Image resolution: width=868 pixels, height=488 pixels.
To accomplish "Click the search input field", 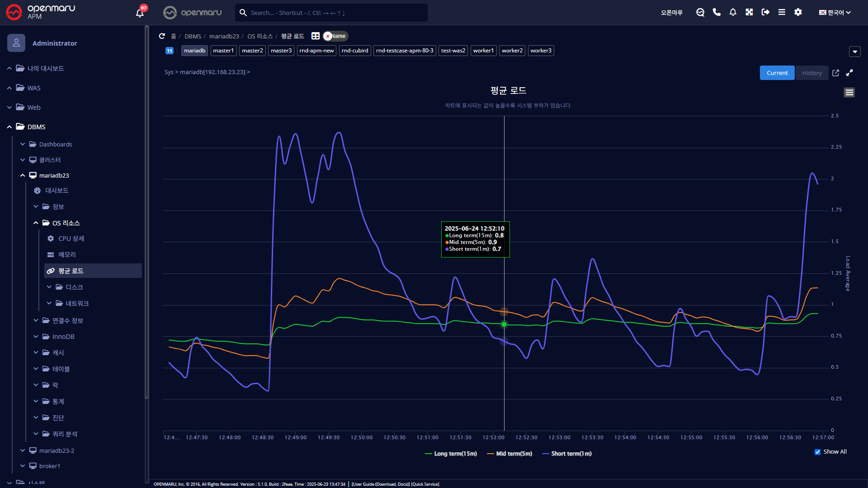I will coord(335,13).
